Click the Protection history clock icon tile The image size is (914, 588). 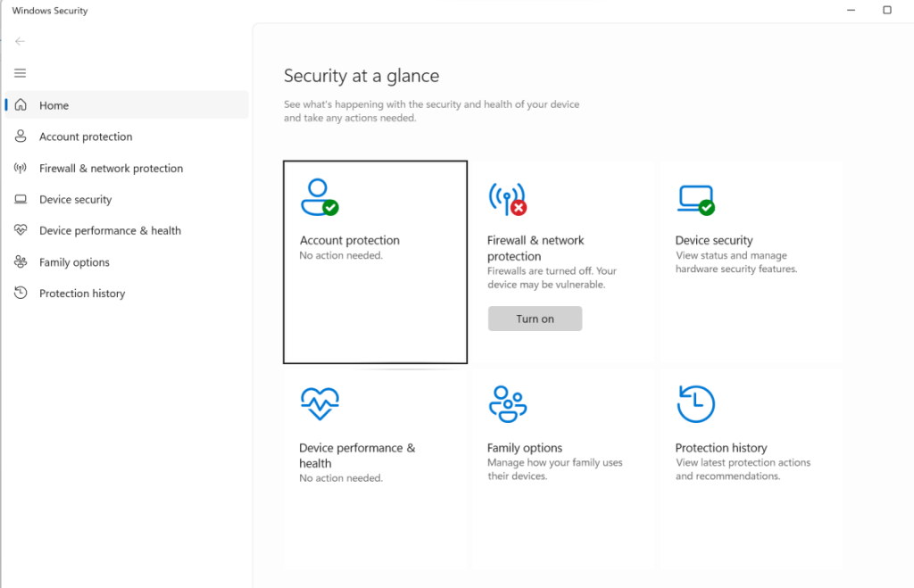(695, 404)
